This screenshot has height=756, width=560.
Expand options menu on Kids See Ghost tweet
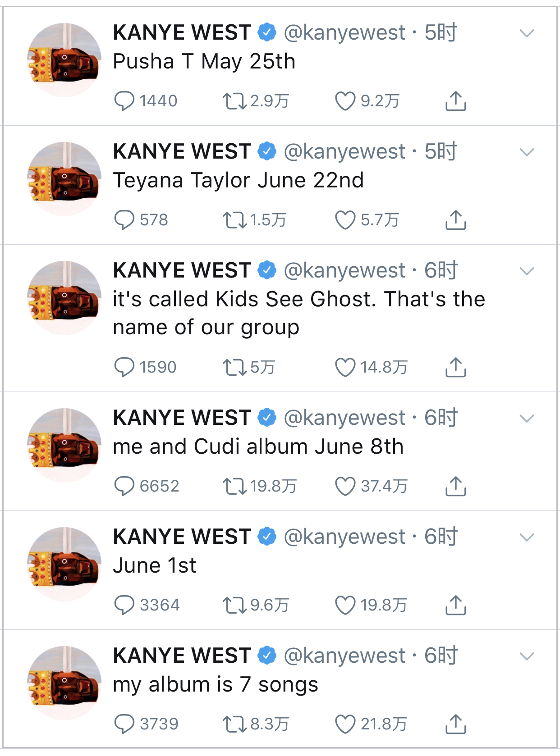527,271
